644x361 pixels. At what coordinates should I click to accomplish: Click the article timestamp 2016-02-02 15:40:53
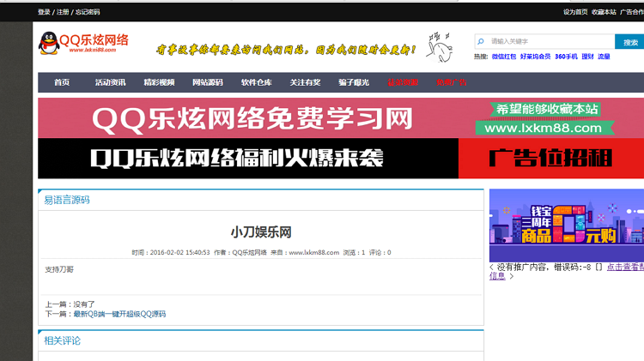(180, 253)
